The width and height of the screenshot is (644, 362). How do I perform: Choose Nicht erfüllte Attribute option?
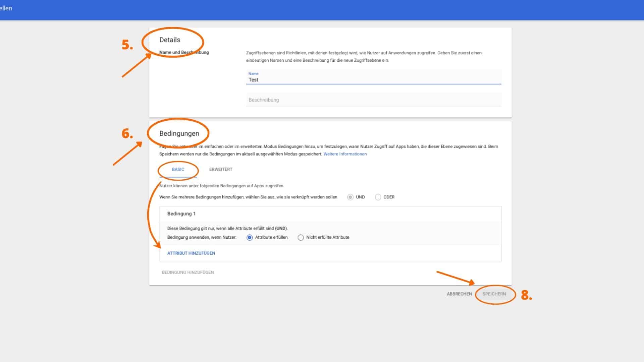click(301, 238)
